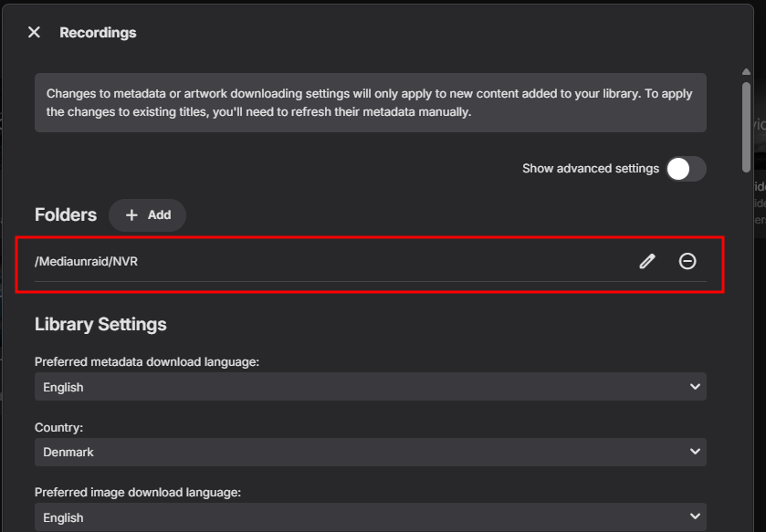Screen dimensions: 766x532
Task: Edit the /Mediaunraid/NVR folder with the pencil icon
Action: (x=647, y=262)
